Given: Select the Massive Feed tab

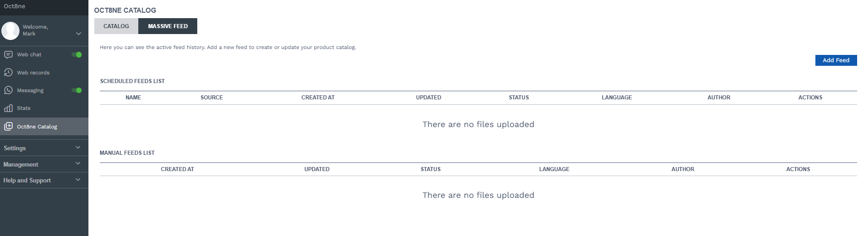Looking at the screenshot, I should [168, 26].
